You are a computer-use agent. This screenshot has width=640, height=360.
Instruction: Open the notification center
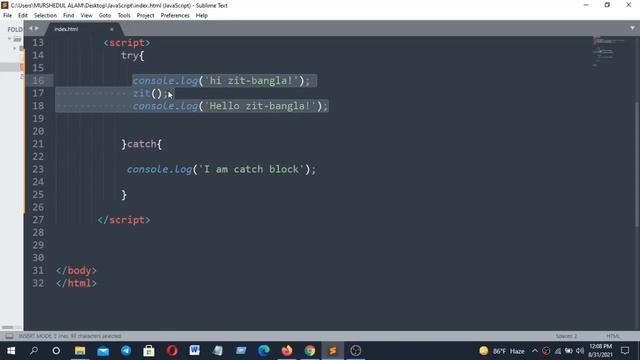pos(625,351)
